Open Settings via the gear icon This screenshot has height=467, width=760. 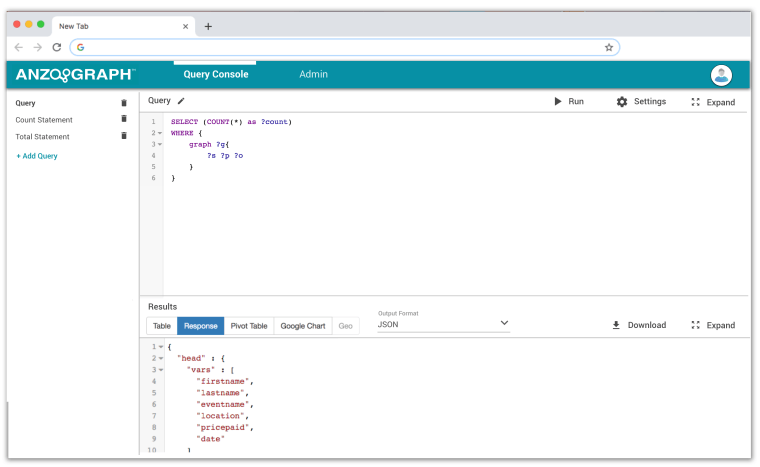click(622, 102)
